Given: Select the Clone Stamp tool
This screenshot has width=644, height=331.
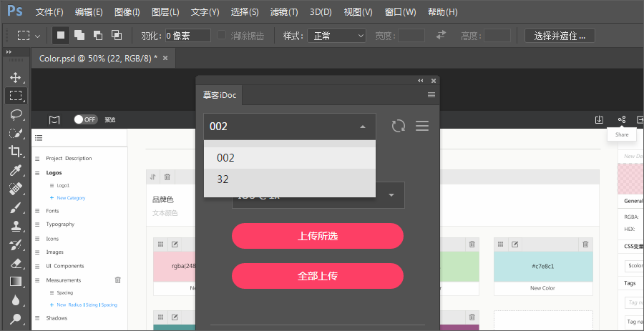Looking at the screenshot, I should (16, 226).
